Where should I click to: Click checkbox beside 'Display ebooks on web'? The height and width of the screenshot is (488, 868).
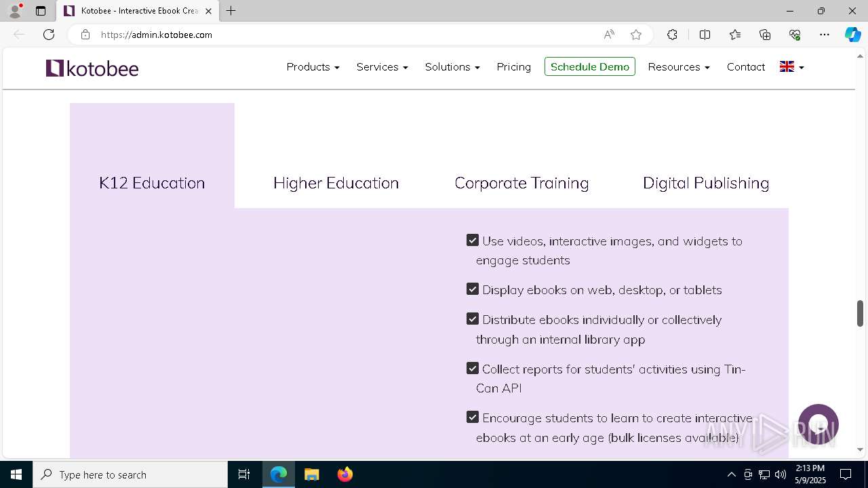tap(473, 289)
